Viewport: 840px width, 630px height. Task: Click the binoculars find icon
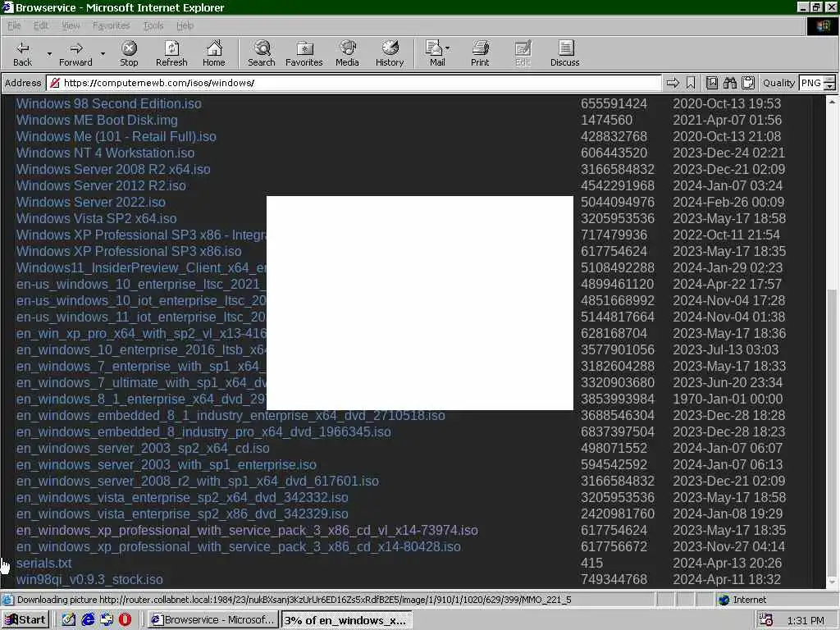pyautogui.click(x=730, y=83)
